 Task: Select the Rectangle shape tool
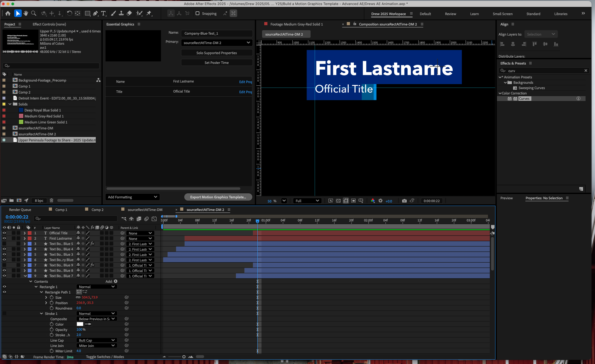(x=88, y=13)
